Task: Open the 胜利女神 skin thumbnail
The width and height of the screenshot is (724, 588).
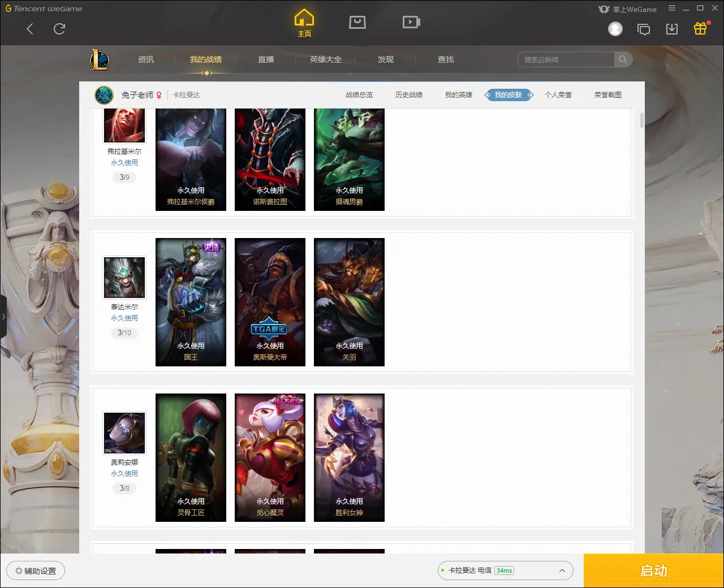Action: [349, 457]
